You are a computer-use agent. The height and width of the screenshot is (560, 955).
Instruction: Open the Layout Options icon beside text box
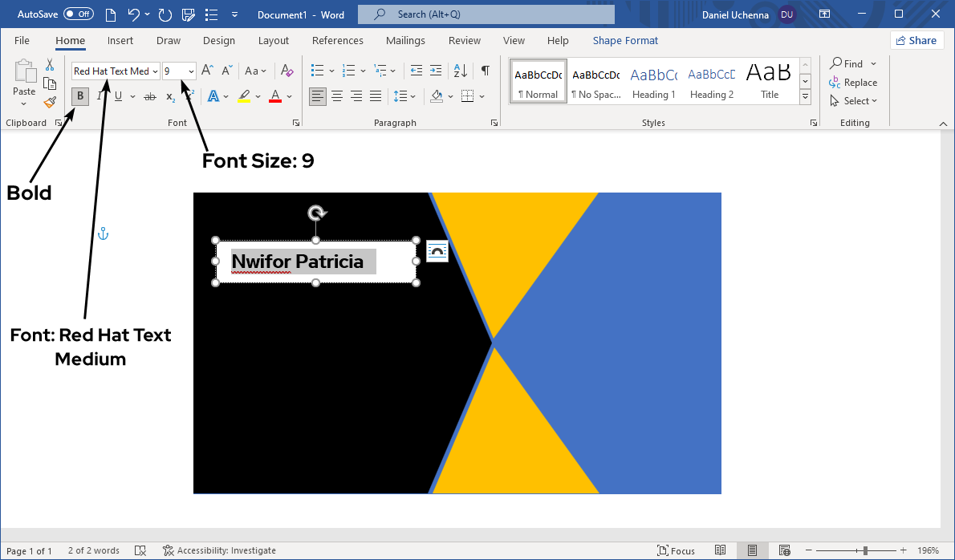[437, 251]
